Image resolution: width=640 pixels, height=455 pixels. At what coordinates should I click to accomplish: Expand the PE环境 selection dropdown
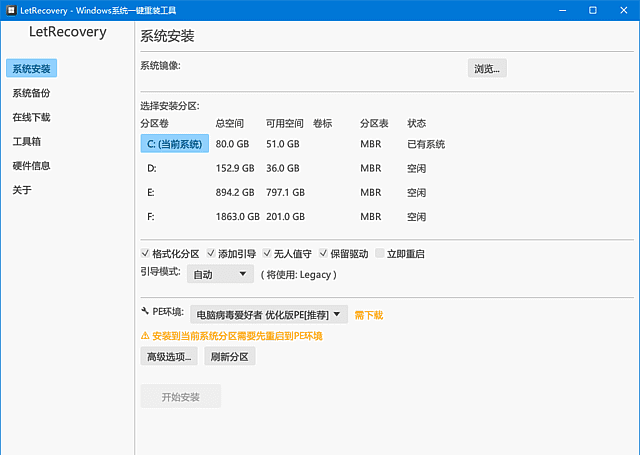(269, 315)
